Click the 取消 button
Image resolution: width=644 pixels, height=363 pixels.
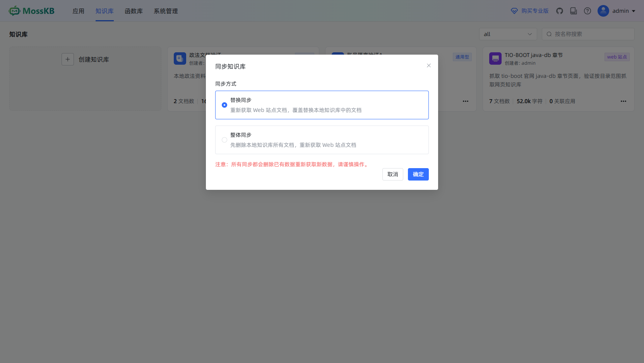tap(393, 174)
